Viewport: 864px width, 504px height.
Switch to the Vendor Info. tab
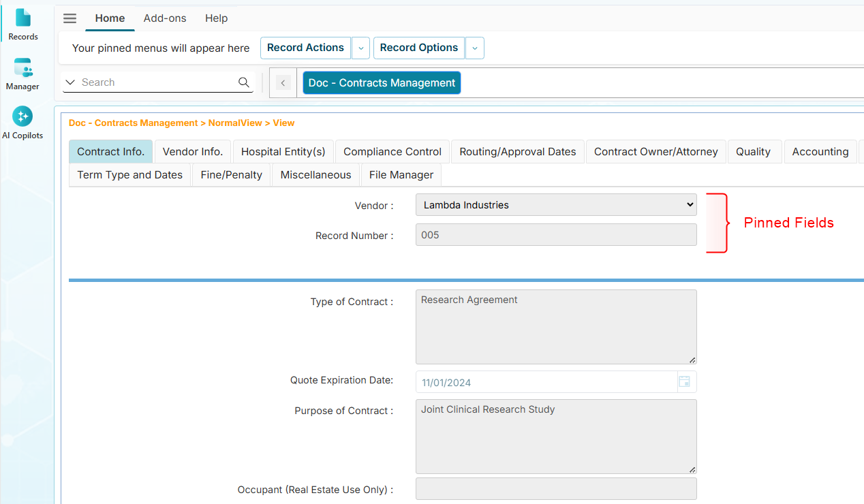192,151
